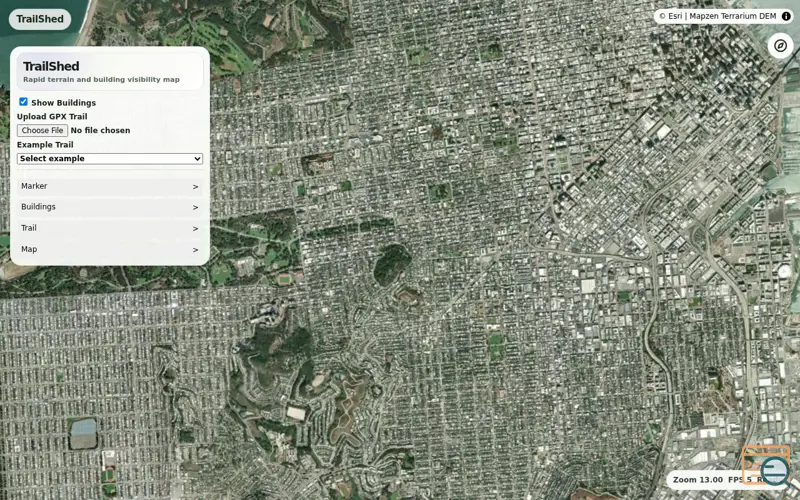Expand the Buildings settings section
This screenshot has height=500, width=800.
[110, 207]
